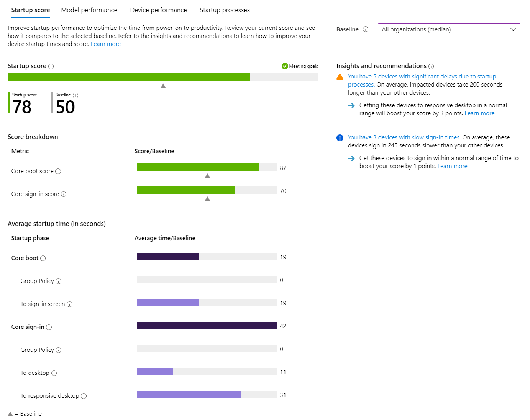Viewport: 530px width, 420px height.
Task: Click the Insights and recommendations info icon
Action: coord(432,66)
